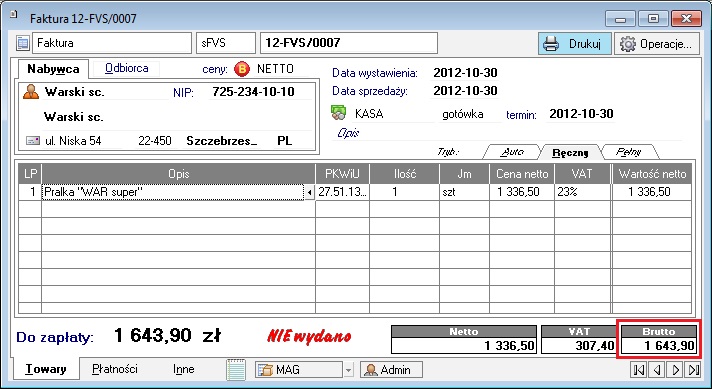Click the VAT cell 23%
This screenshot has height=389, width=712.
tap(582, 192)
